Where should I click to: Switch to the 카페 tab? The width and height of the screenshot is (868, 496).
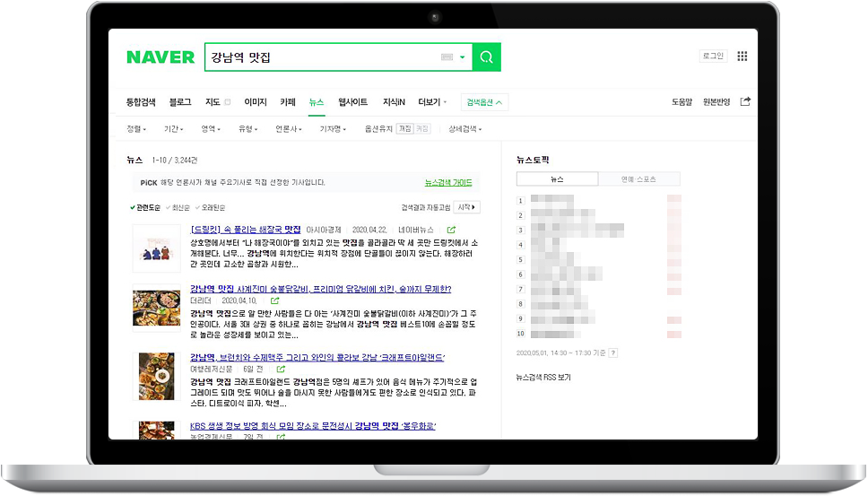pyautogui.click(x=288, y=102)
